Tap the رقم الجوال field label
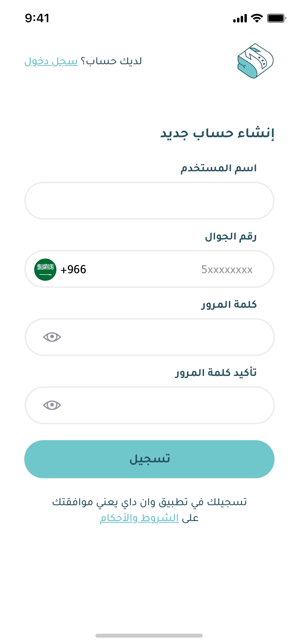This screenshot has height=644, width=298. [231, 237]
